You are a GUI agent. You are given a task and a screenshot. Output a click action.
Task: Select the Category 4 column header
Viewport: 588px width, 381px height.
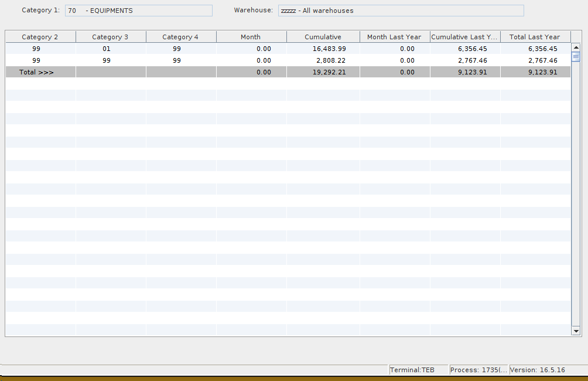[x=181, y=37]
